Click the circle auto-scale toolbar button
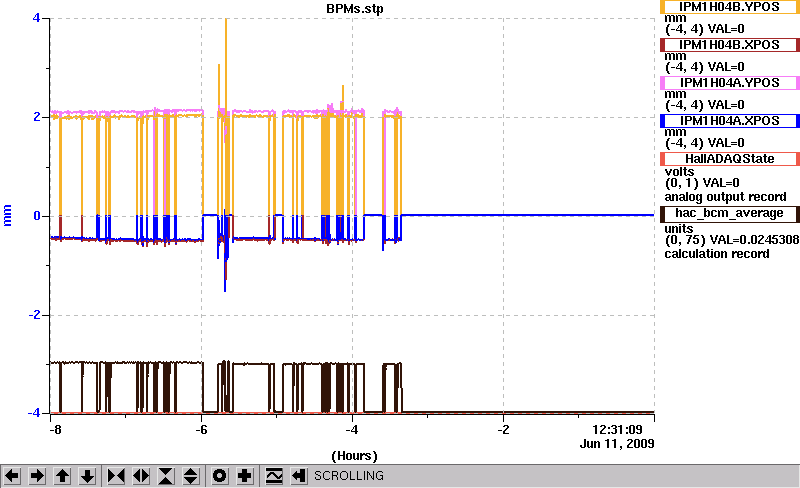 (219, 476)
